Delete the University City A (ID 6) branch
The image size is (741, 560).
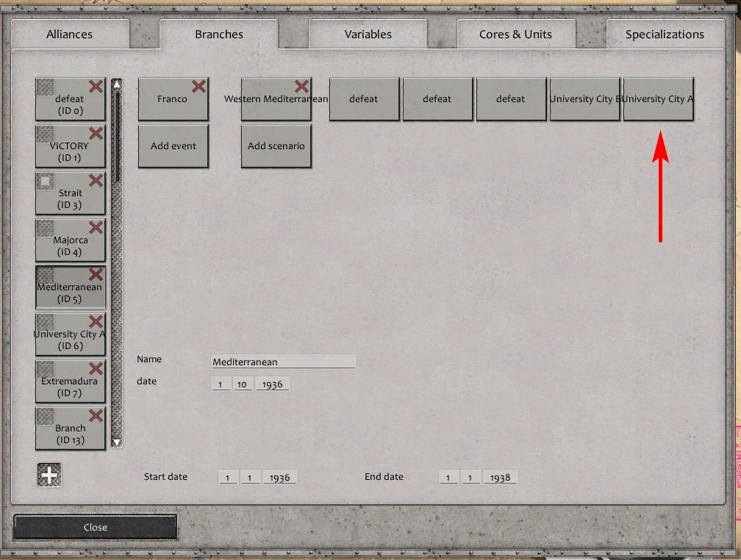96,321
